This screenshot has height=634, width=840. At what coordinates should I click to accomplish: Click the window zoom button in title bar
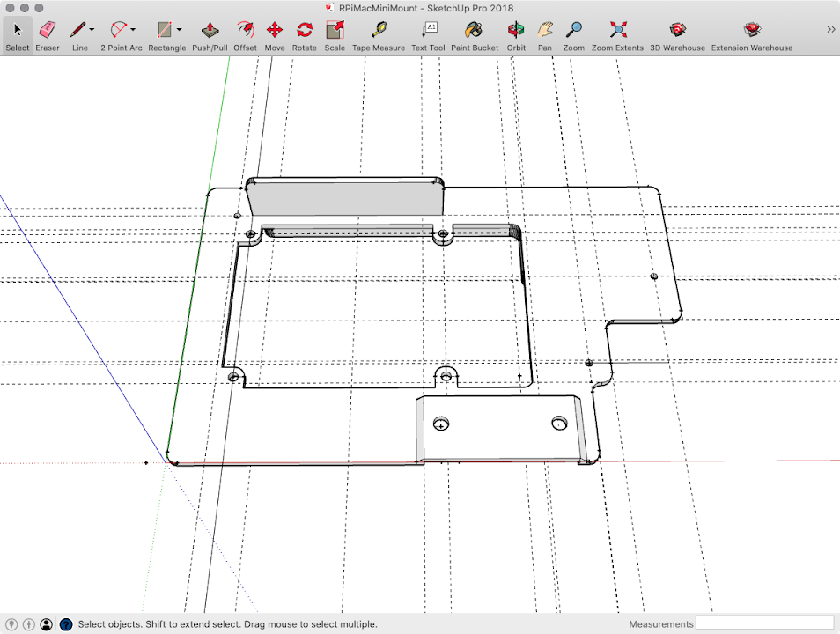(39, 8)
